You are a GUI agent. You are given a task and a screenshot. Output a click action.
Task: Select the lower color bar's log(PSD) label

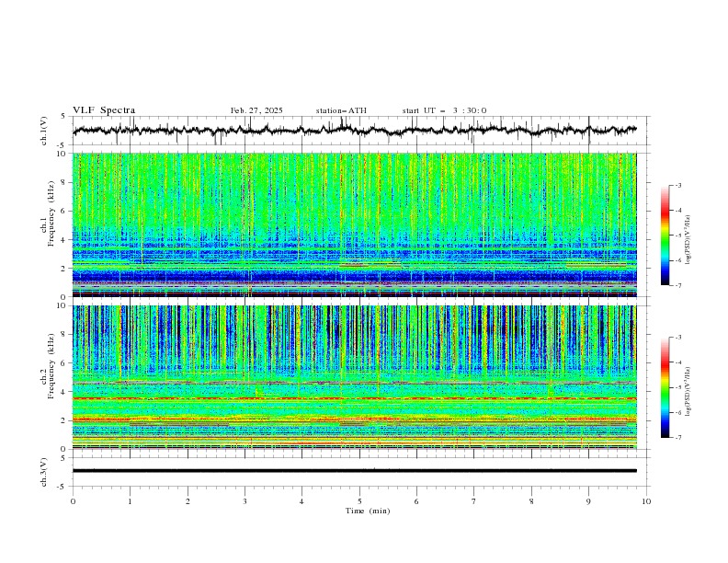[688, 391]
